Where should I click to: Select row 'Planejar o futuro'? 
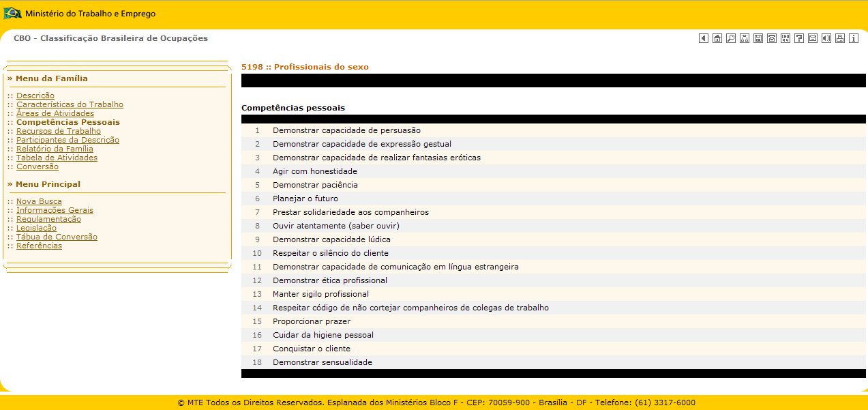tap(554, 199)
